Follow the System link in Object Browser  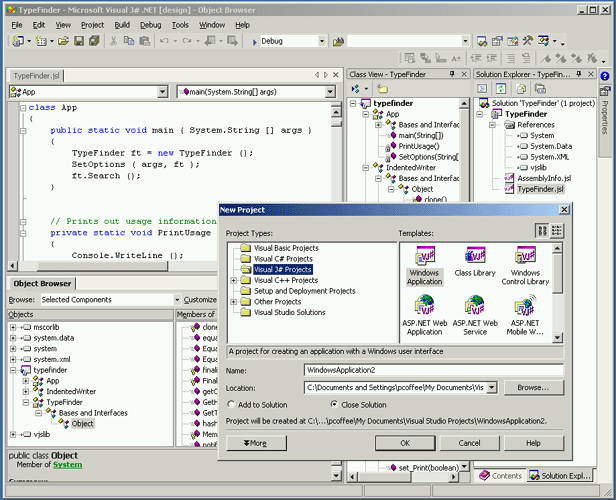68,465
